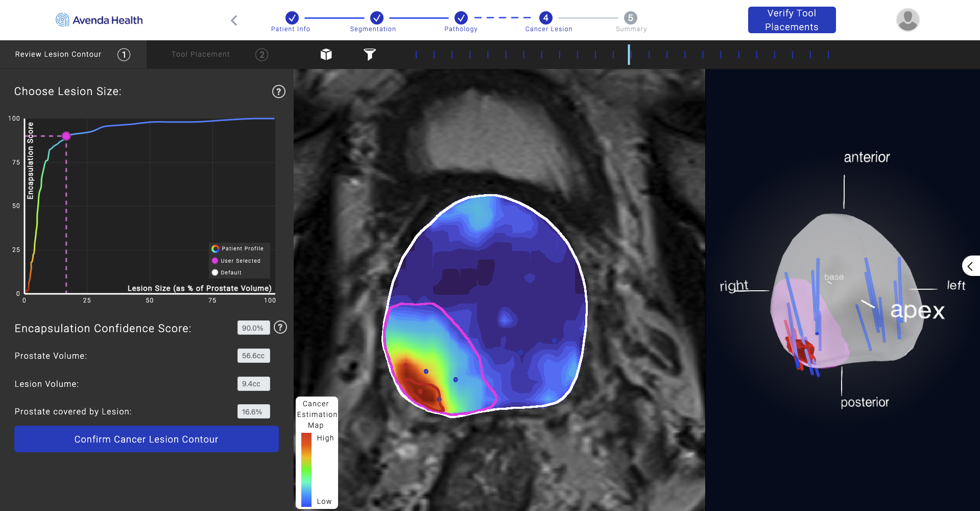Click the Avenda Health logo
This screenshot has height=511, width=980.
tap(99, 19)
